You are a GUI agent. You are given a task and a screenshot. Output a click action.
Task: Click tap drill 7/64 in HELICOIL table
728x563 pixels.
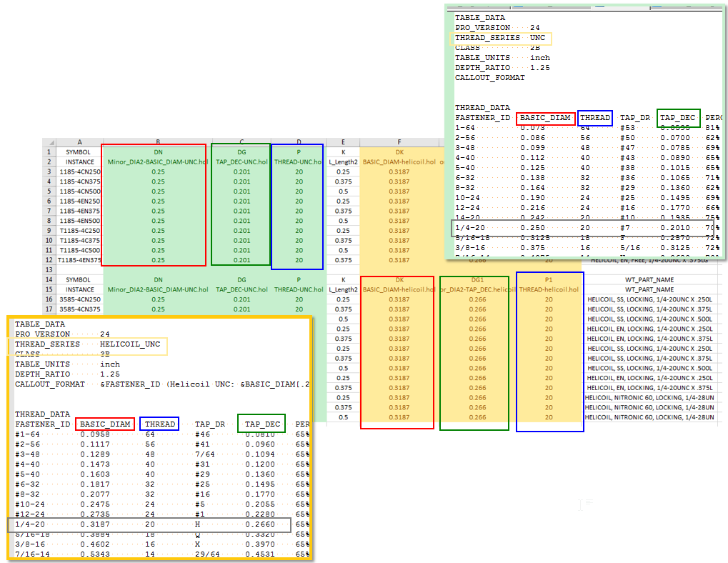point(205,454)
